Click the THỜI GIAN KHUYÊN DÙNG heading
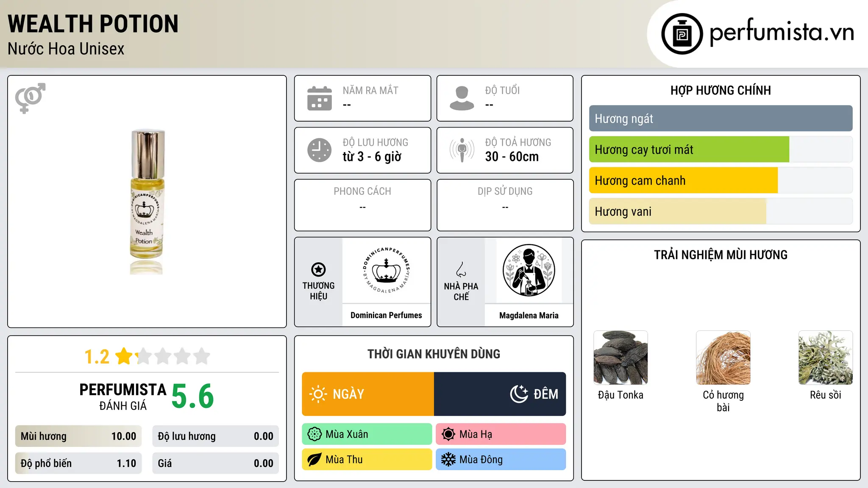Image resolution: width=868 pixels, height=488 pixels. [x=434, y=354]
